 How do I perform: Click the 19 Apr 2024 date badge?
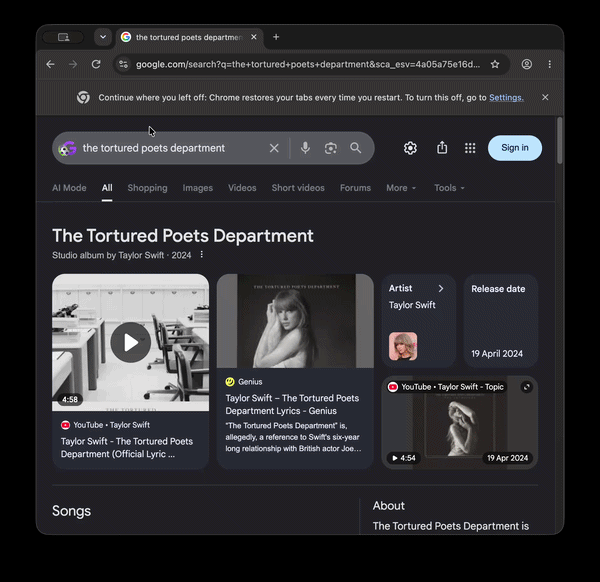pyautogui.click(x=507, y=458)
